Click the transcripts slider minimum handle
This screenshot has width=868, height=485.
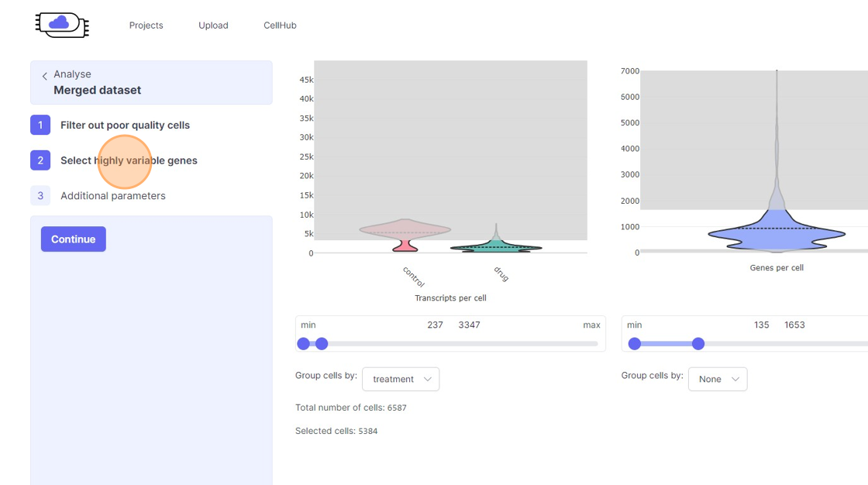coord(304,344)
